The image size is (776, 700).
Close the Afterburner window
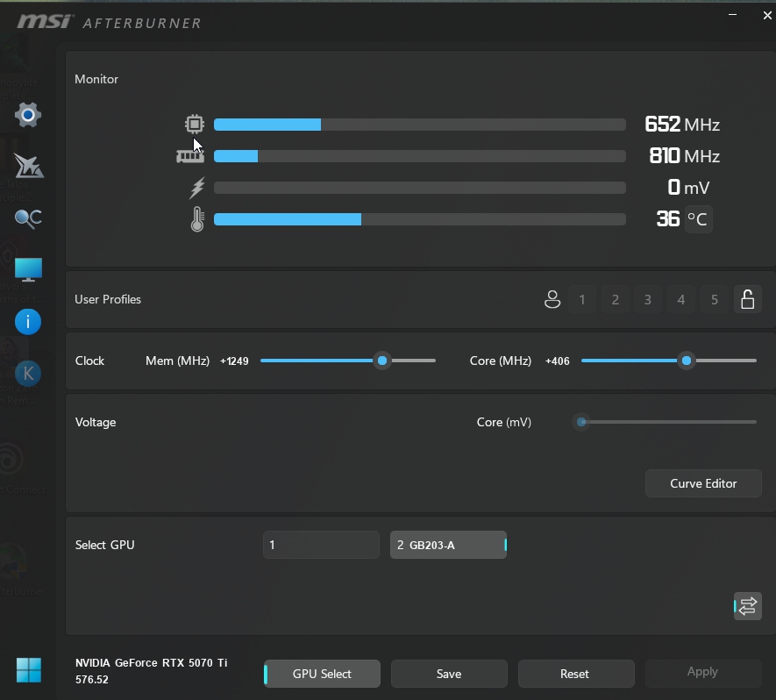767,15
